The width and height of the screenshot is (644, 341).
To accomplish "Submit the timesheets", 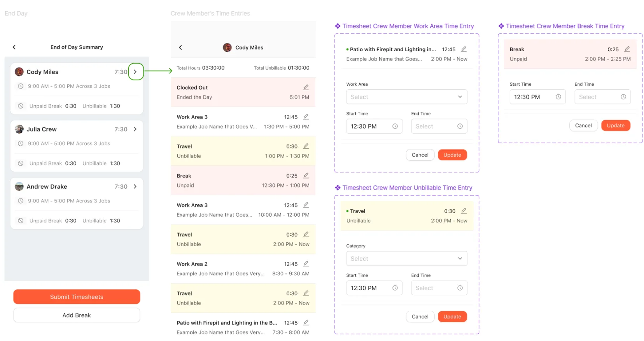I will (x=77, y=297).
